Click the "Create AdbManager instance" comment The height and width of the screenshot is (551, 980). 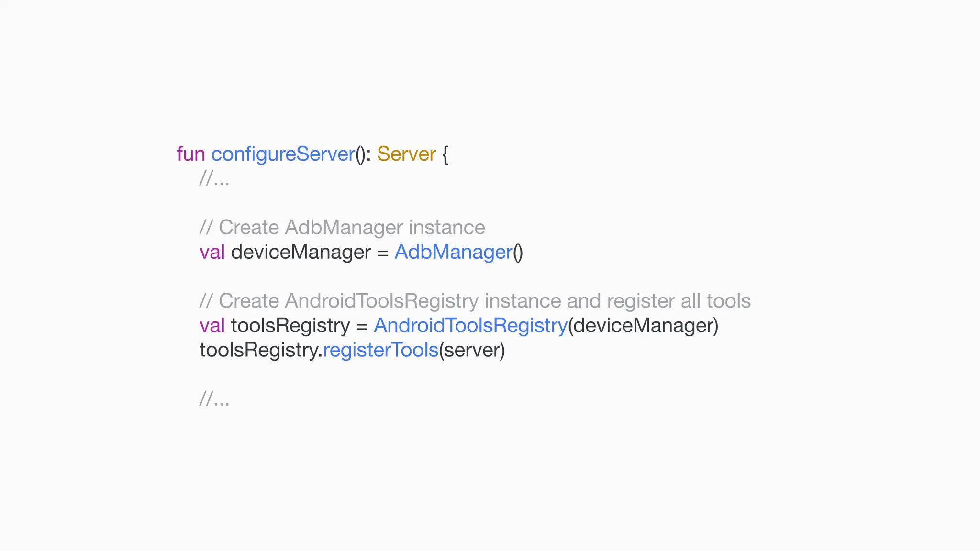tap(342, 228)
